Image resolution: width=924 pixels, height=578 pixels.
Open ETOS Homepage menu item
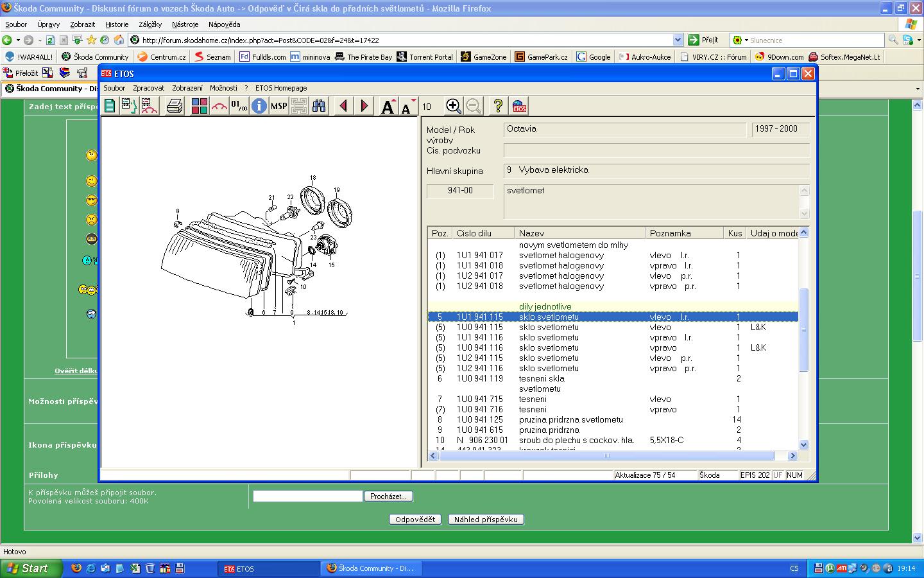[281, 88]
